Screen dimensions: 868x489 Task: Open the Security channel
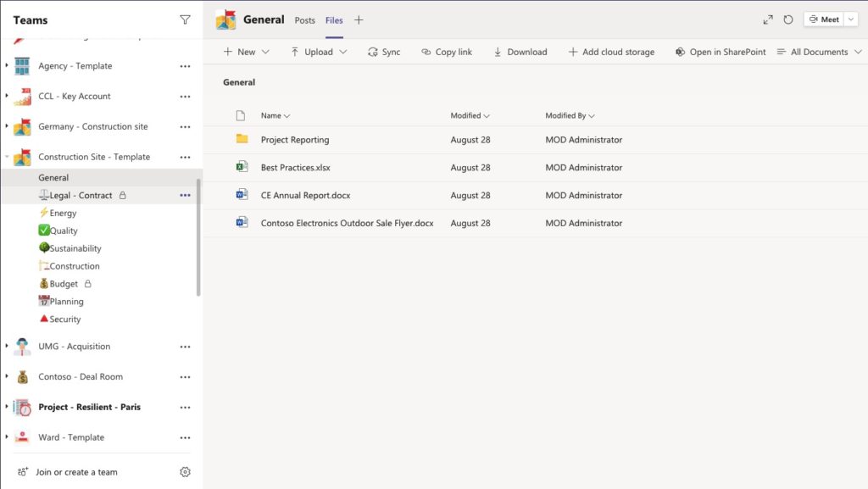pos(60,320)
